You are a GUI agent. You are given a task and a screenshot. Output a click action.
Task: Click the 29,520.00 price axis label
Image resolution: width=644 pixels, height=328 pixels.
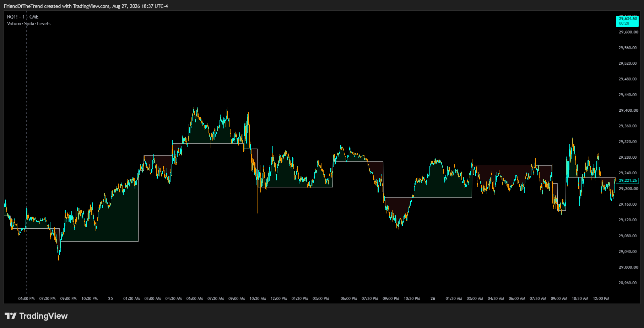point(628,63)
